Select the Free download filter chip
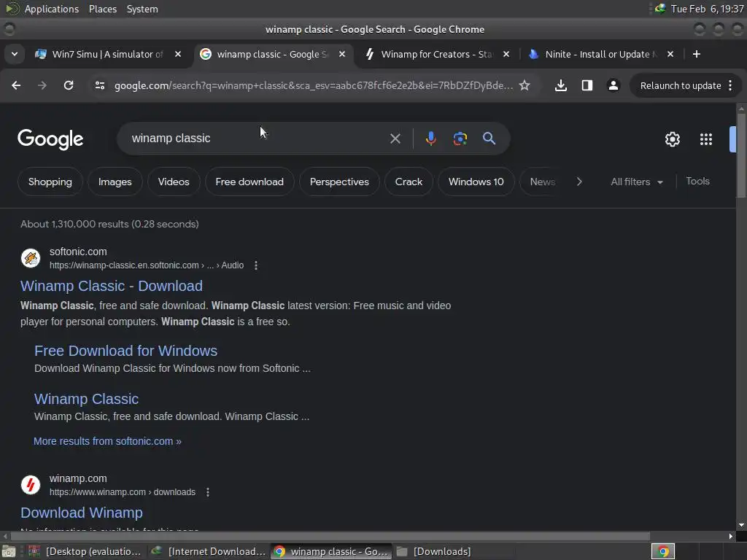This screenshot has width=747, height=560. click(x=249, y=182)
